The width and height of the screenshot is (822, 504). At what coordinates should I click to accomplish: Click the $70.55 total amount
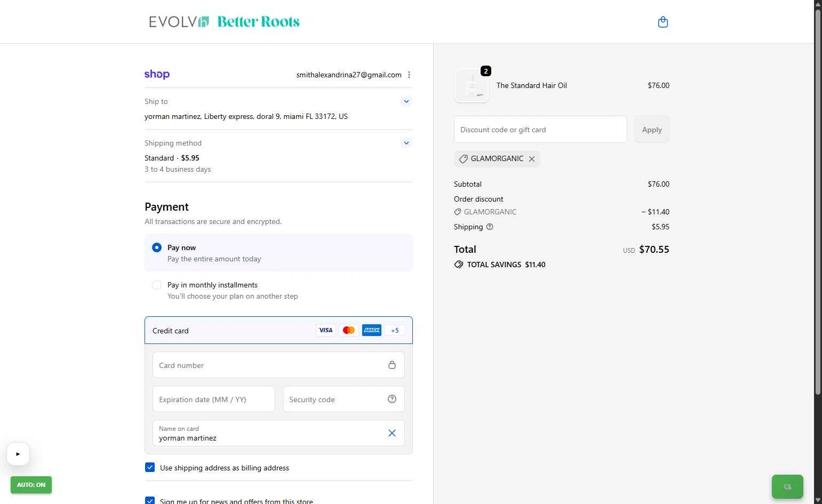click(654, 250)
